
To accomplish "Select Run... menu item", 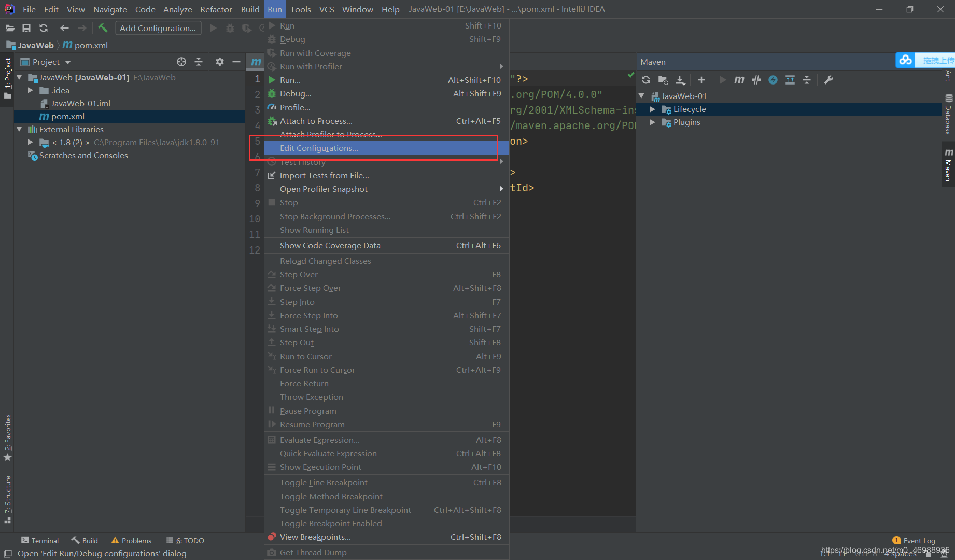I will 386,80.
